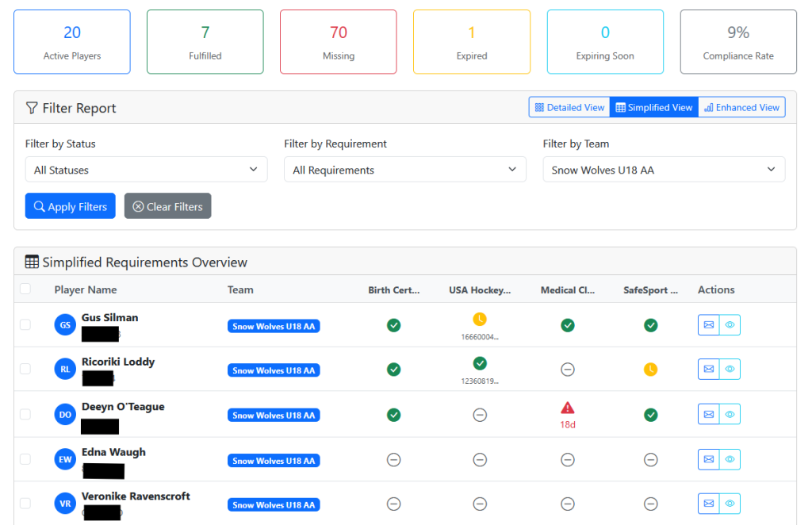Select the checkbox for Deeyn O'Teague

pos(25,414)
